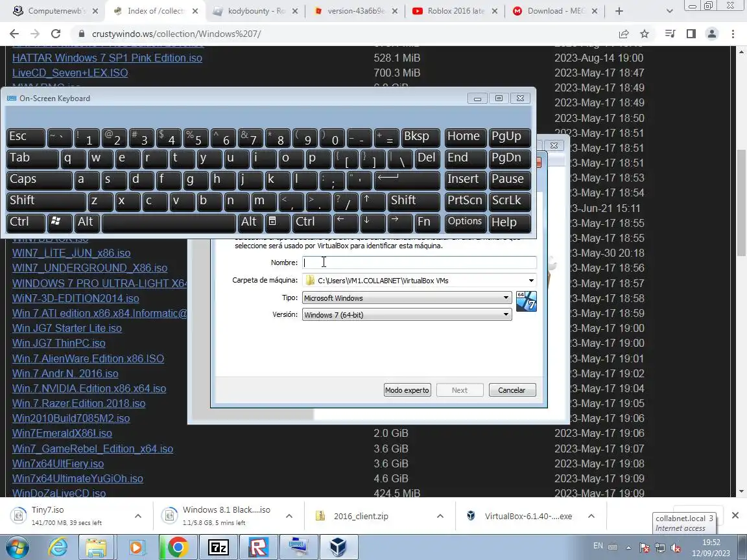
Task: Show hidden tray icons arrow
Action: pos(628,548)
